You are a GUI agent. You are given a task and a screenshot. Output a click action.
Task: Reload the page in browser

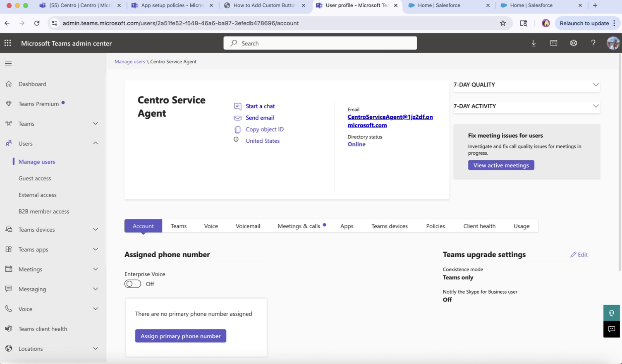click(37, 23)
